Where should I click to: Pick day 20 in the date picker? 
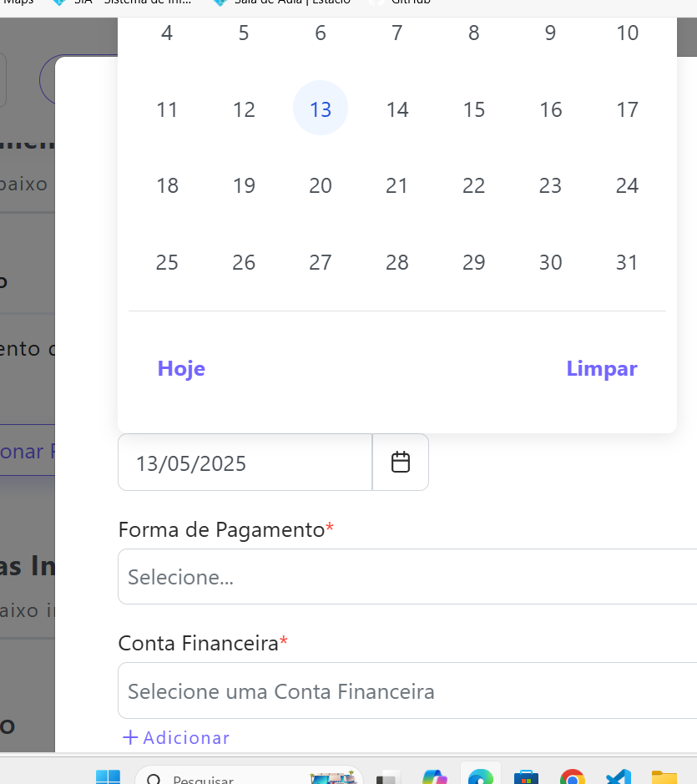click(321, 186)
